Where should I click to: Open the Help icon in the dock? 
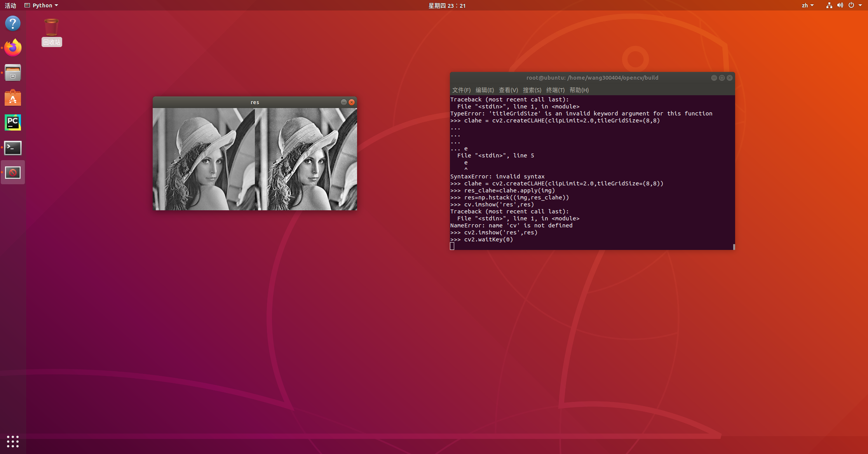click(x=13, y=23)
